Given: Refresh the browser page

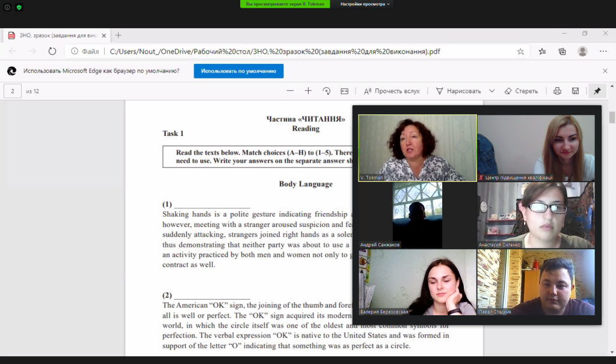Looking at the screenshot, I should pos(52,52).
